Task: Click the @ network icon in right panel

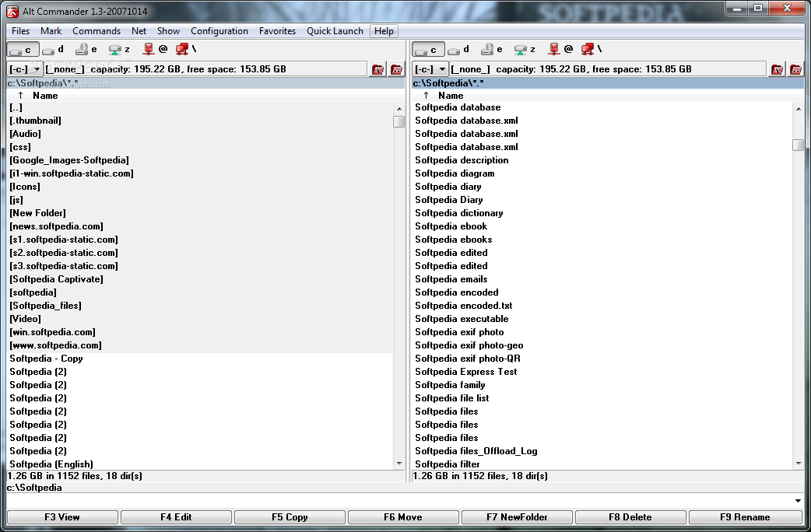Action: 561,49
